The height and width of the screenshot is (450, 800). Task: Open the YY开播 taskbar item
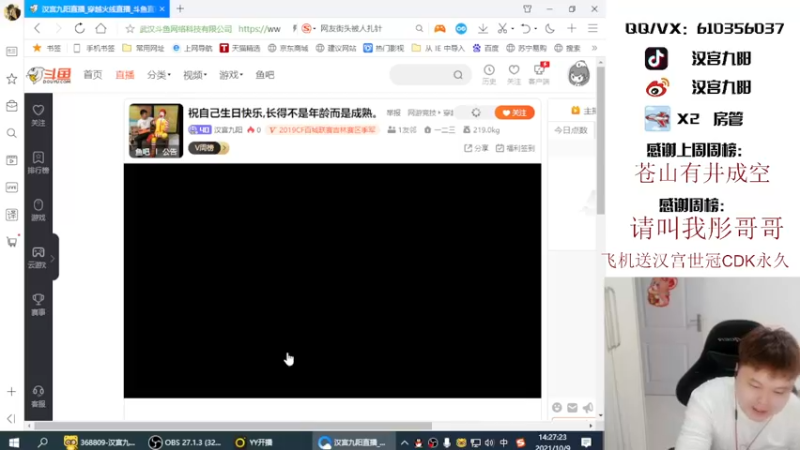(254, 442)
